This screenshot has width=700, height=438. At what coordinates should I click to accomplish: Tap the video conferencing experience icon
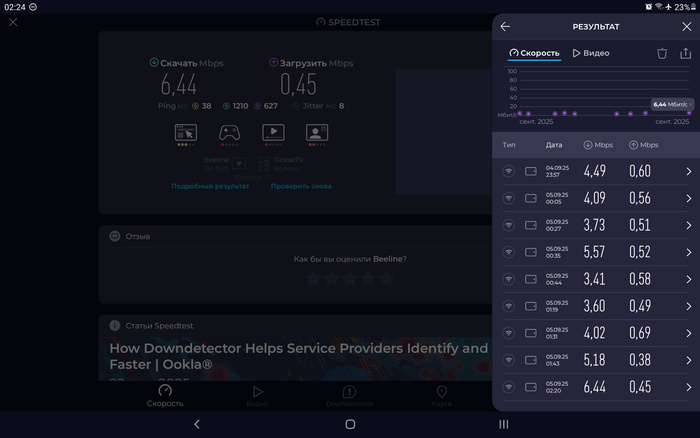(318, 132)
